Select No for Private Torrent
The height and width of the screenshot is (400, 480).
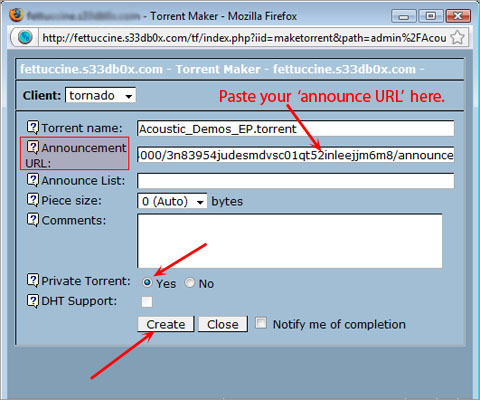(190, 283)
